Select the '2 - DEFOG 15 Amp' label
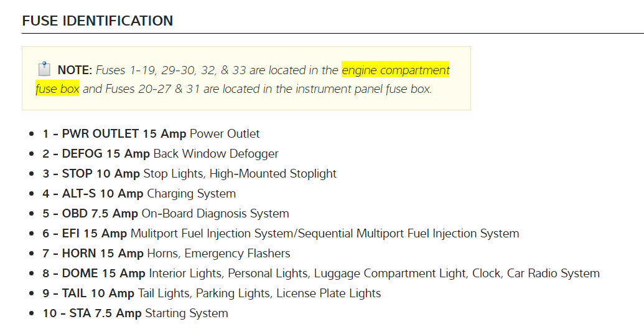Viewport: 644px width, 329px height. point(96,153)
